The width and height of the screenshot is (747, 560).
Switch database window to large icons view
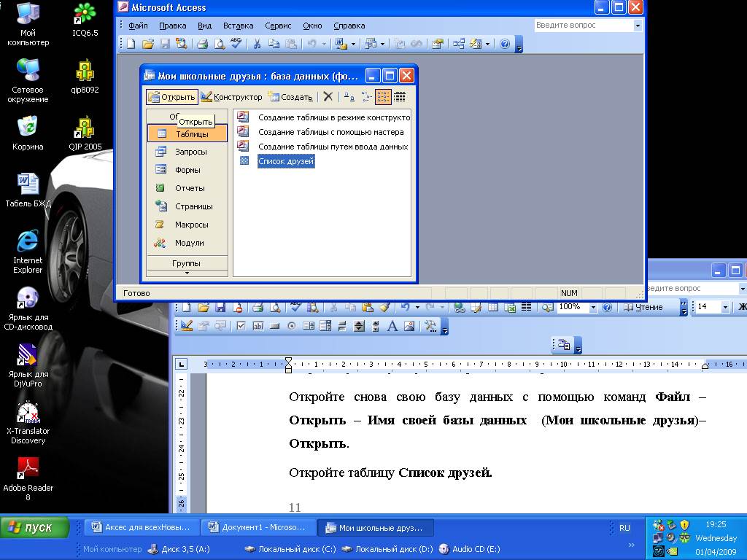point(349,97)
